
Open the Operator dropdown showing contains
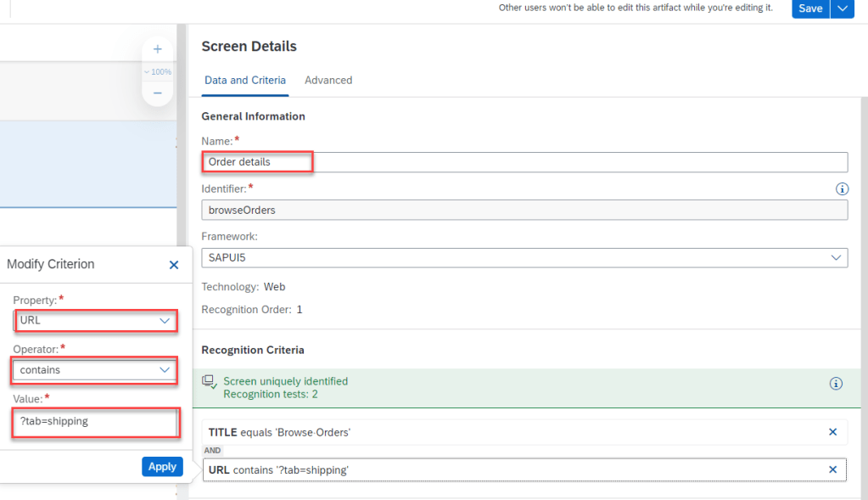pos(165,370)
